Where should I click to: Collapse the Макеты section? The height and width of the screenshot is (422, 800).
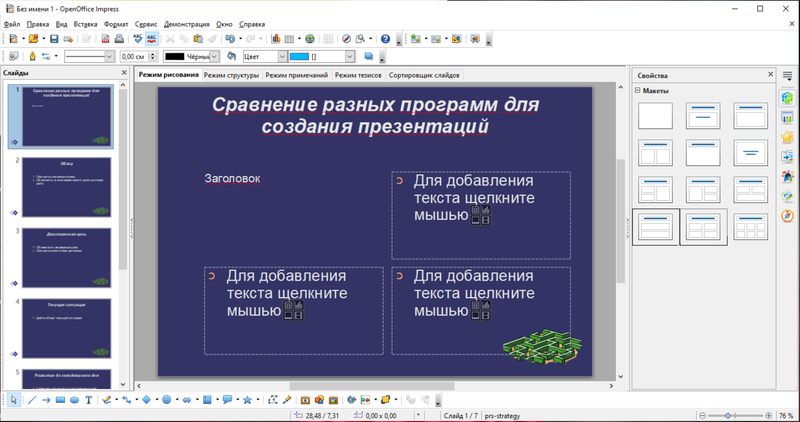[637, 90]
